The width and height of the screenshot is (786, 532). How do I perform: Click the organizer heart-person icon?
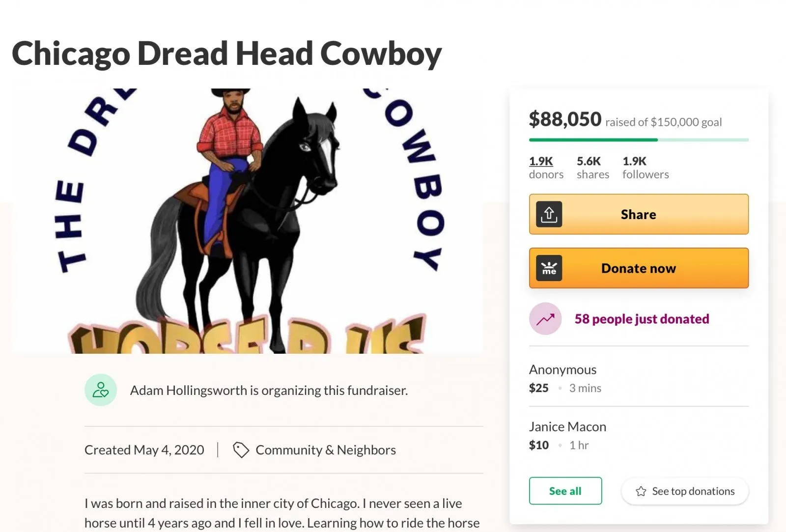[101, 390]
